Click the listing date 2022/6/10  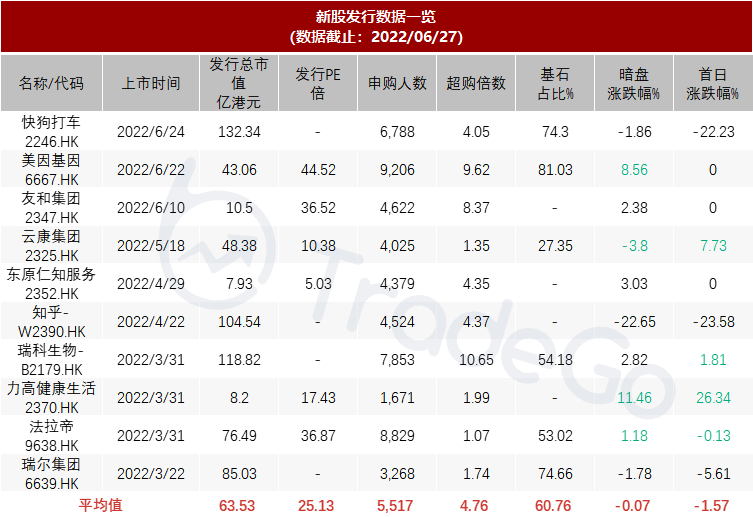click(x=151, y=208)
